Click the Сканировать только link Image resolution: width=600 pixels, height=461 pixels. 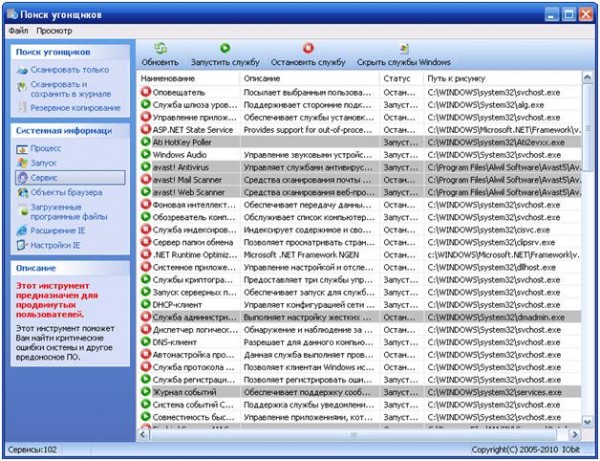[x=70, y=70]
